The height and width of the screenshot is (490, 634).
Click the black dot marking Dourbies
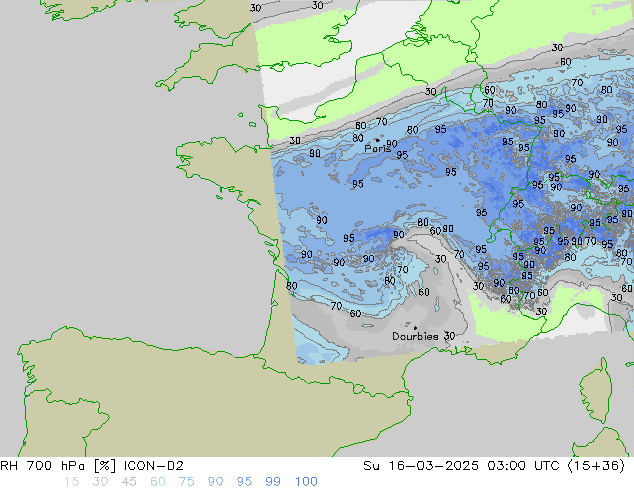415,328
